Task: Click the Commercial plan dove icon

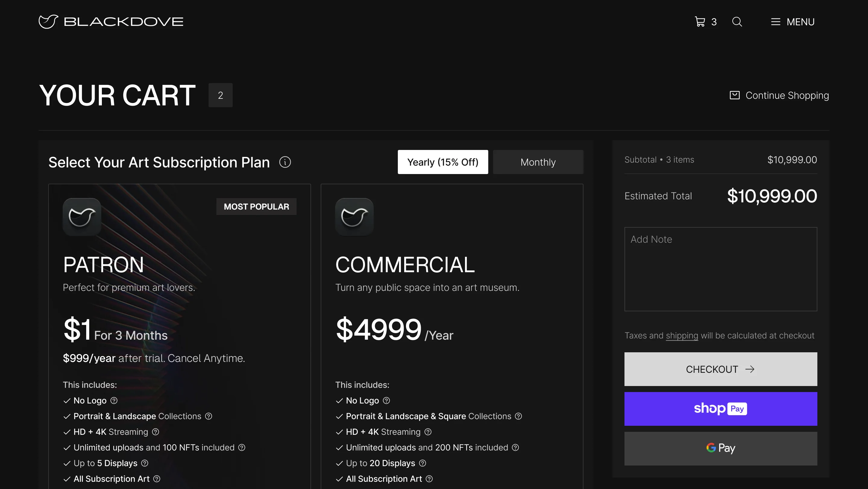Action: click(x=354, y=217)
